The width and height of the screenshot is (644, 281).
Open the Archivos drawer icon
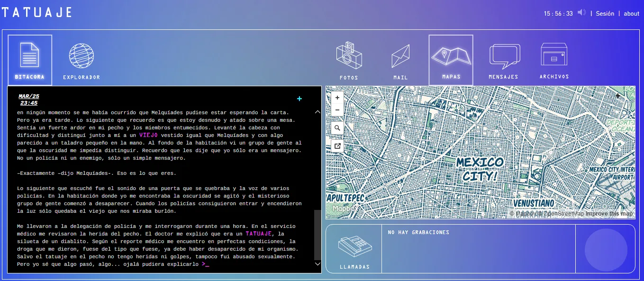(554, 55)
